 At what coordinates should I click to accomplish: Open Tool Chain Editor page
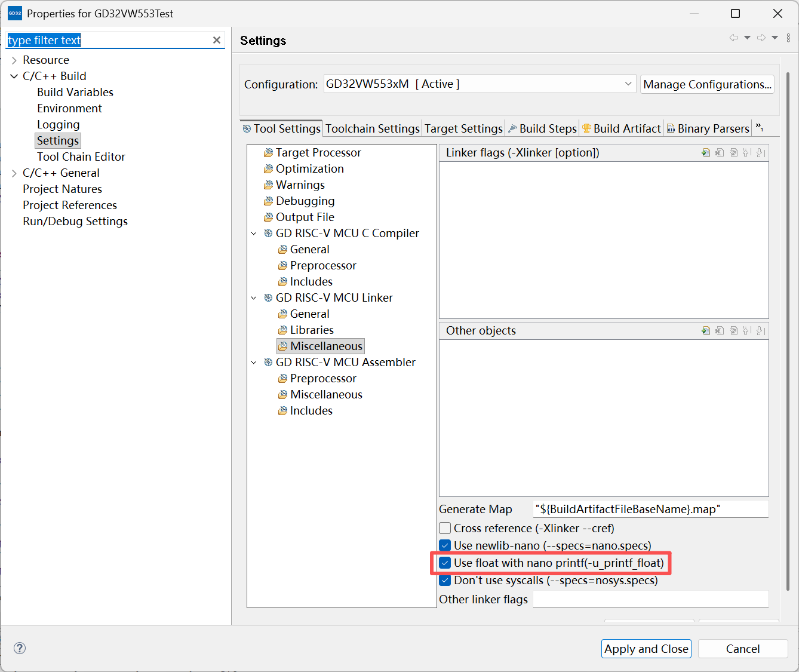coord(81,157)
